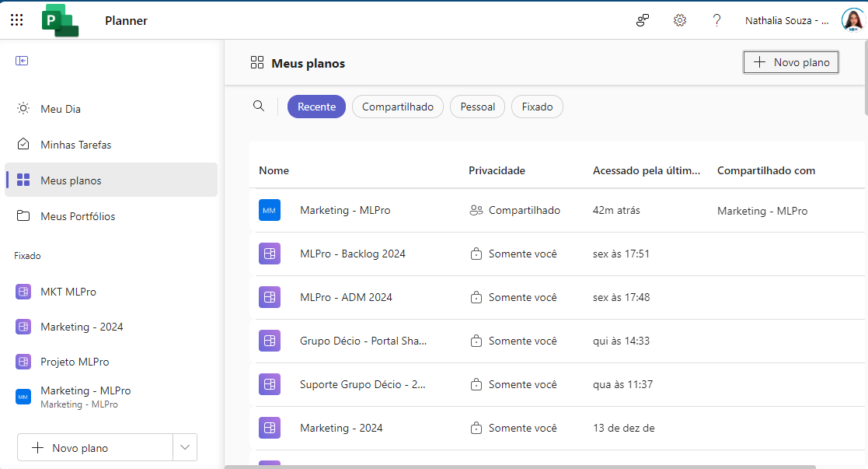Click Marketing - MLPro in Compartilhado com column

(762, 211)
